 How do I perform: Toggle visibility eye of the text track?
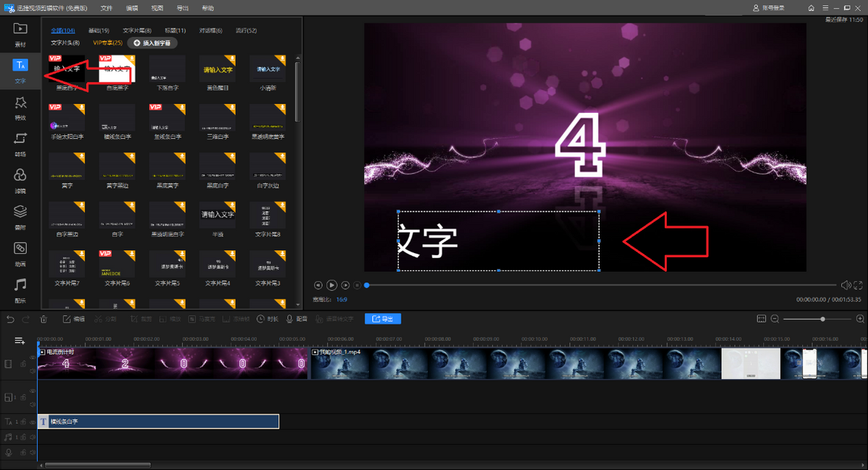(x=33, y=421)
